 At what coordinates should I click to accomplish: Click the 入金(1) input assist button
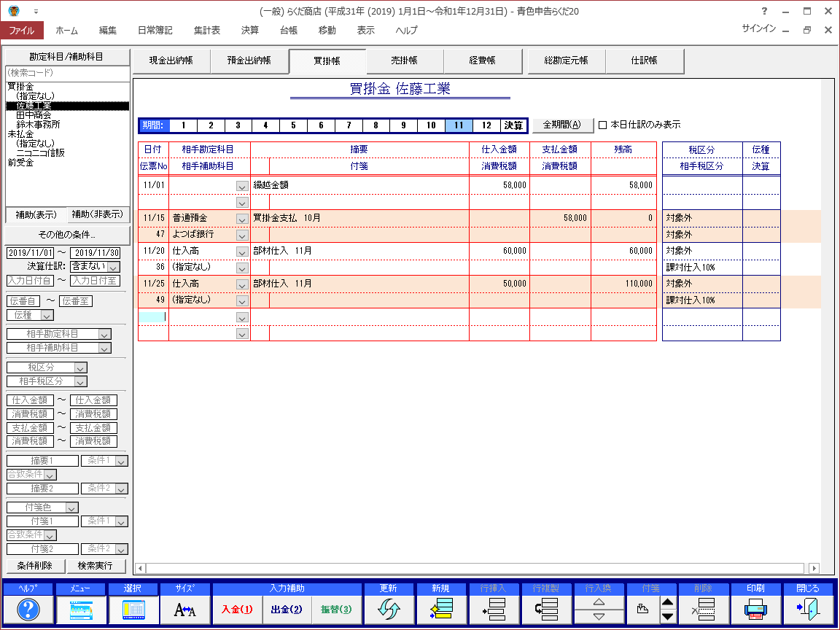pyautogui.click(x=237, y=610)
